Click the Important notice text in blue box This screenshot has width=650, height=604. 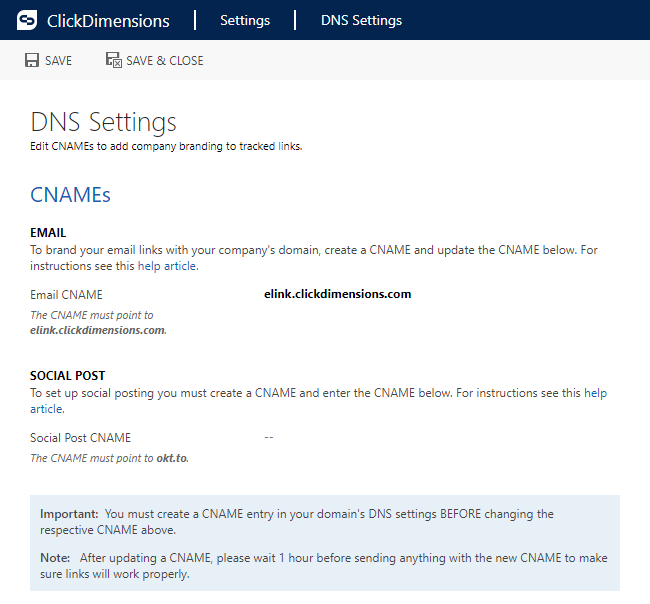(x=297, y=522)
